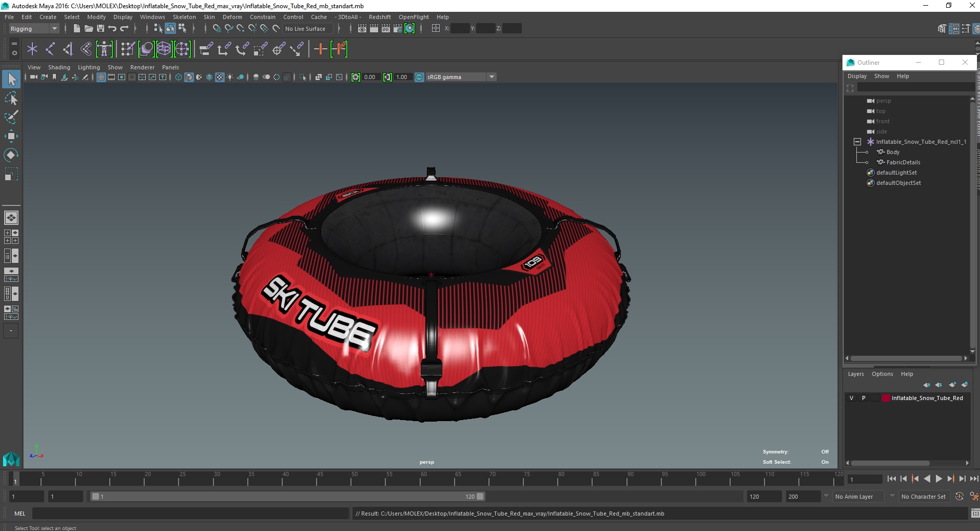Select the Body mesh in Outliner
Viewport: 980px width, 531px height.
point(893,152)
